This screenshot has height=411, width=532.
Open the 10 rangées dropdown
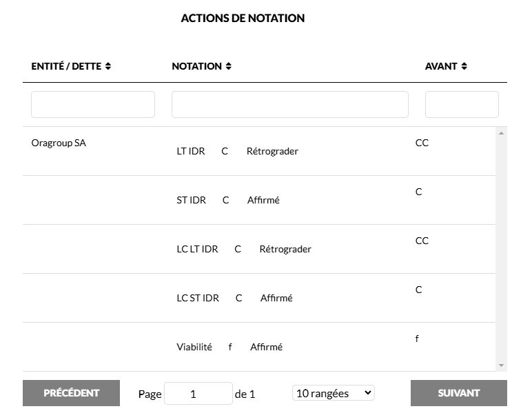coord(334,393)
